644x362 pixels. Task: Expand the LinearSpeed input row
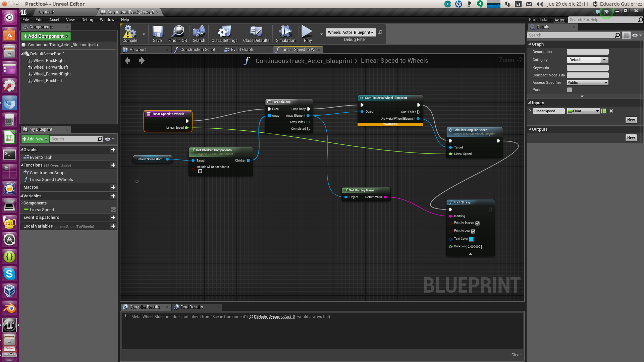coord(530,111)
